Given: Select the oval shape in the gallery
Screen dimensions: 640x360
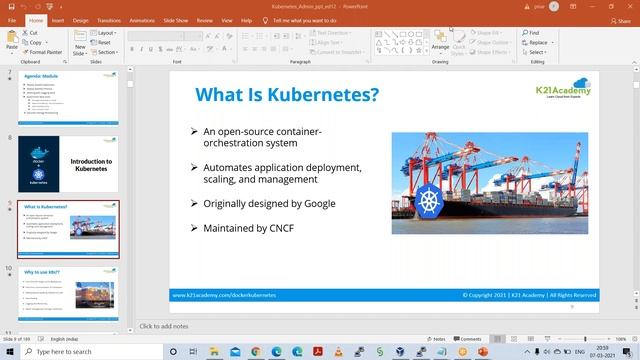Looking at the screenshot, I should [411, 34].
